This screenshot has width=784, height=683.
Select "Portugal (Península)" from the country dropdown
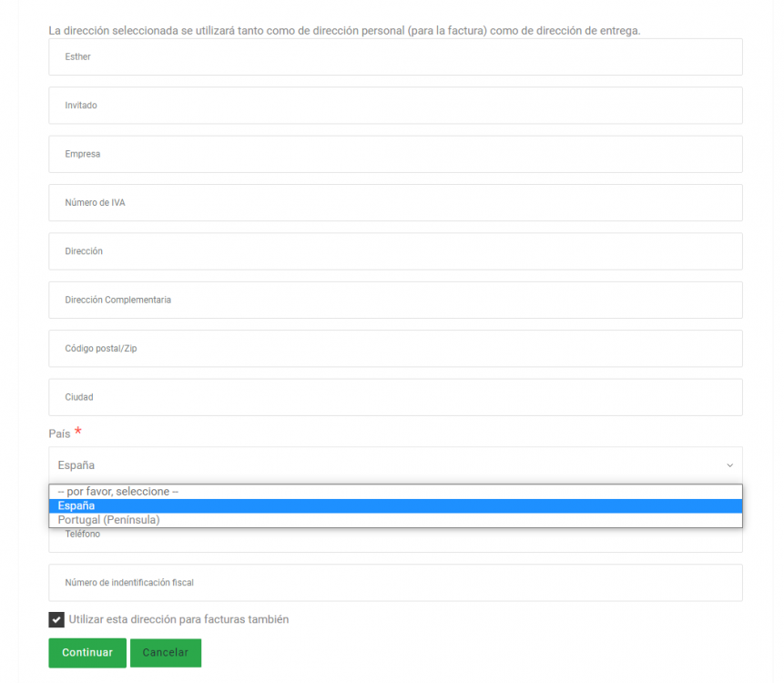tap(107, 519)
